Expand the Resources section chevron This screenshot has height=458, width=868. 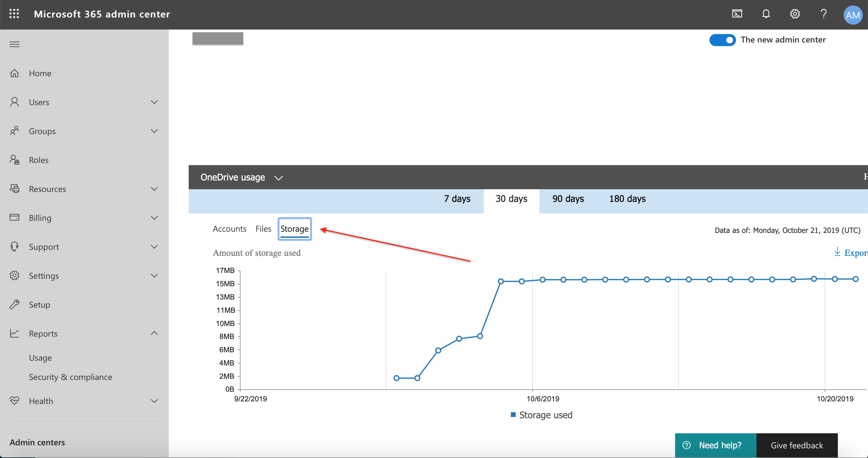[x=154, y=189]
